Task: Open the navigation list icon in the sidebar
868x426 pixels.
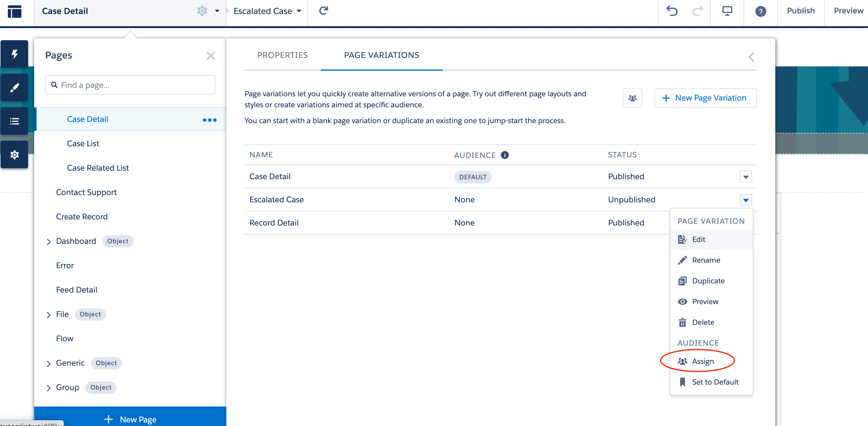Action: click(14, 121)
